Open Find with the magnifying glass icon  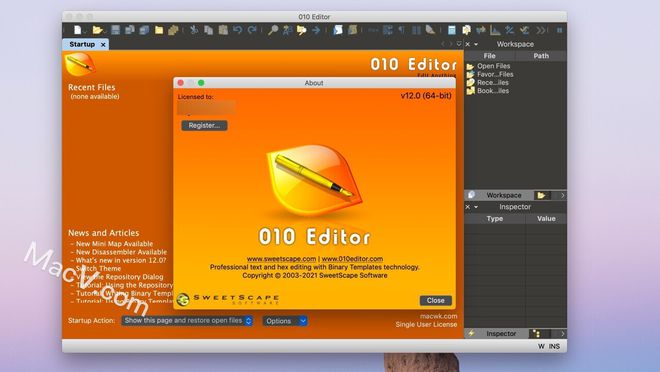click(x=273, y=30)
